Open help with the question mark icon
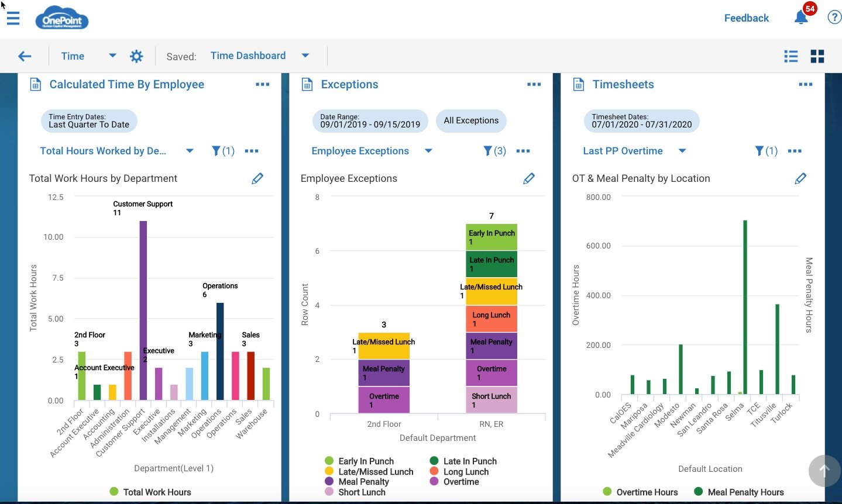This screenshot has height=504, width=842. (834, 17)
